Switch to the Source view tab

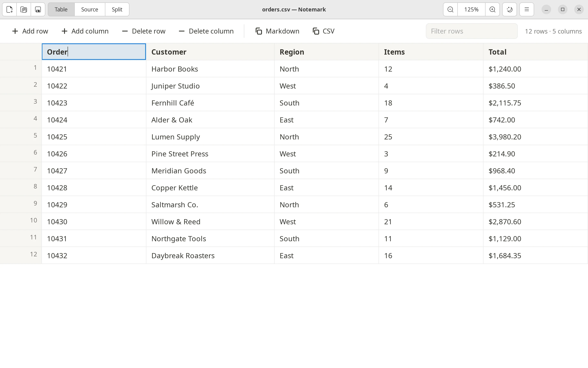(90, 9)
